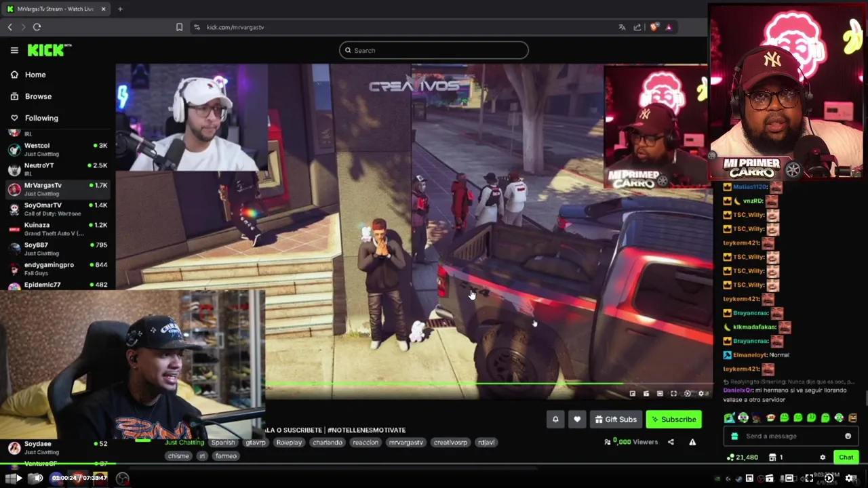Open Soydaee channel in sidebar
This screenshot has width=868, height=488.
(58, 447)
